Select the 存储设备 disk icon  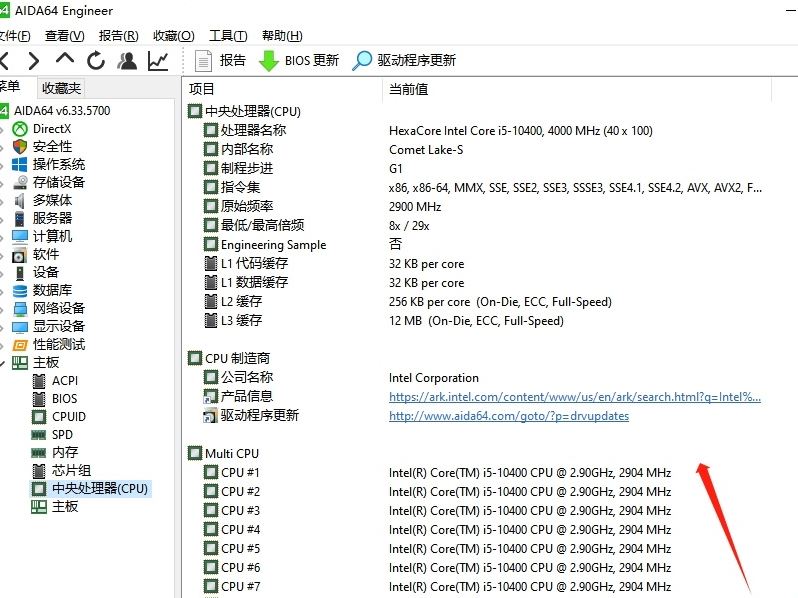pos(20,183)
